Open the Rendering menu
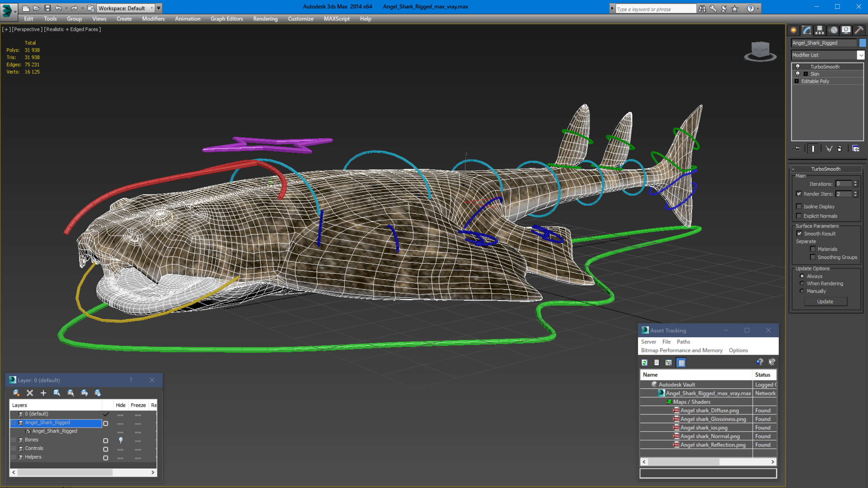Image resolution: width=868 pixels, height=488 pixels. click(266, 19)
